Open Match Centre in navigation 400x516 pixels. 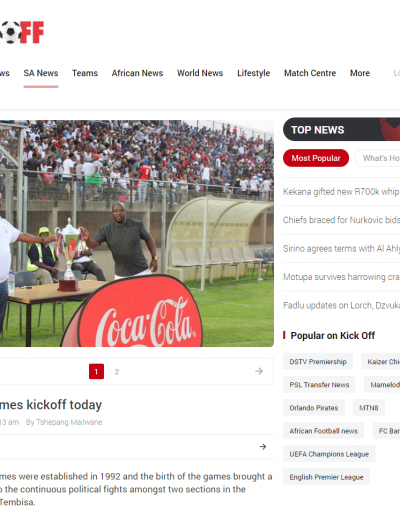point(310,73)
